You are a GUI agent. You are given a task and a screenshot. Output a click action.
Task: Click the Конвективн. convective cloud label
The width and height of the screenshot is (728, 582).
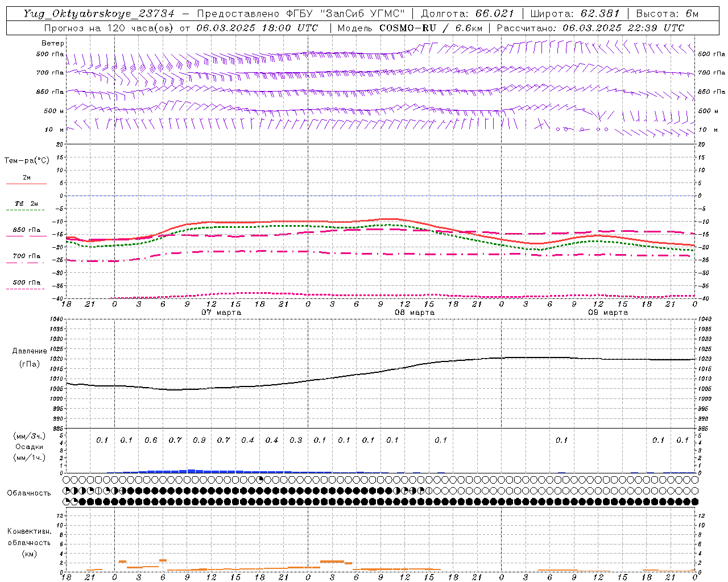[x=29, y=531]
